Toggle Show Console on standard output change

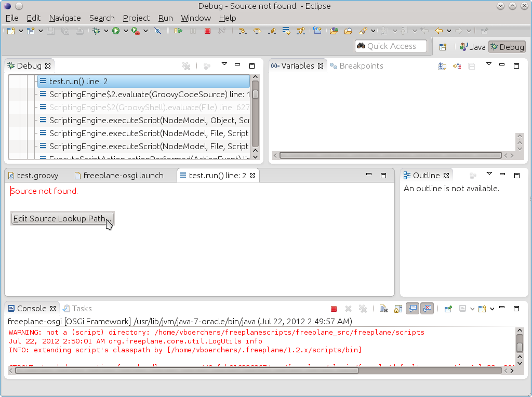tap(413, 309)
